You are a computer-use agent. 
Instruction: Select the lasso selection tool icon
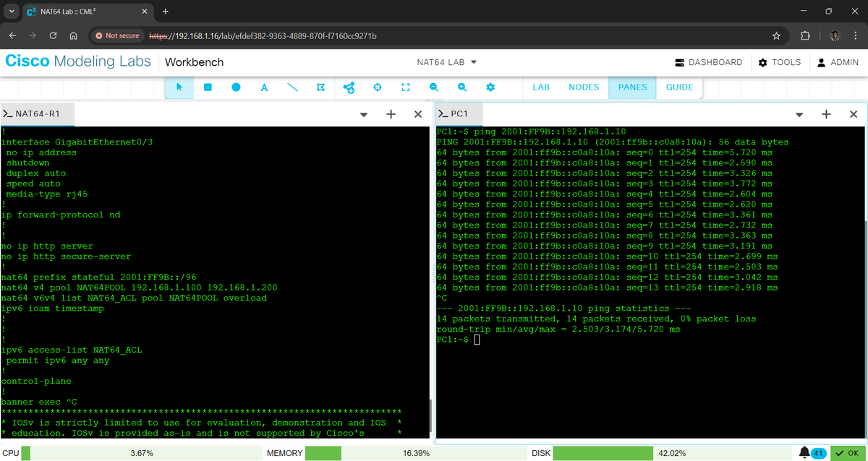(320, 87)
